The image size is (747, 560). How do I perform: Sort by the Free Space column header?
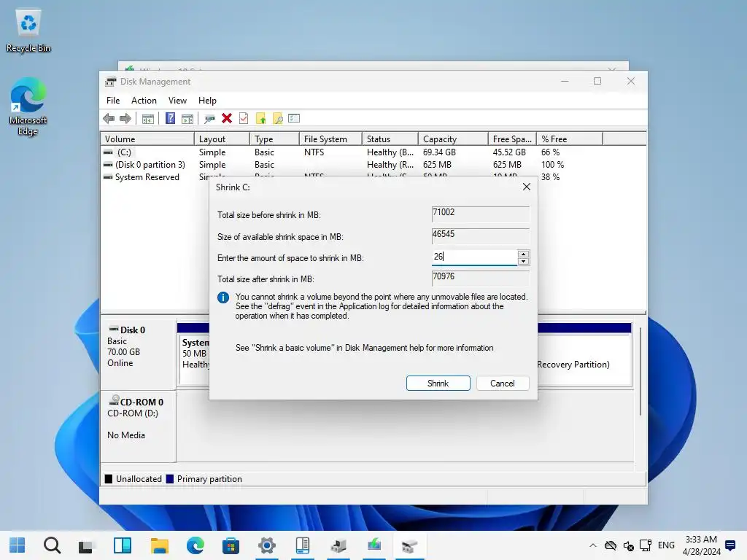(x=513, y=139)
